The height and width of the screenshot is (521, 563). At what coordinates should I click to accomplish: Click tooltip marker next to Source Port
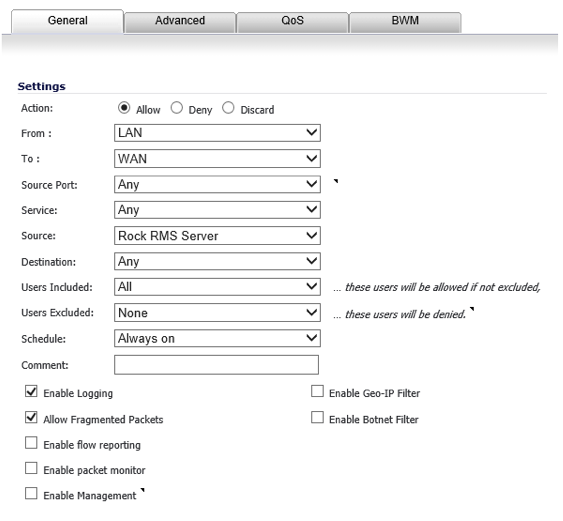coord(336,181)
